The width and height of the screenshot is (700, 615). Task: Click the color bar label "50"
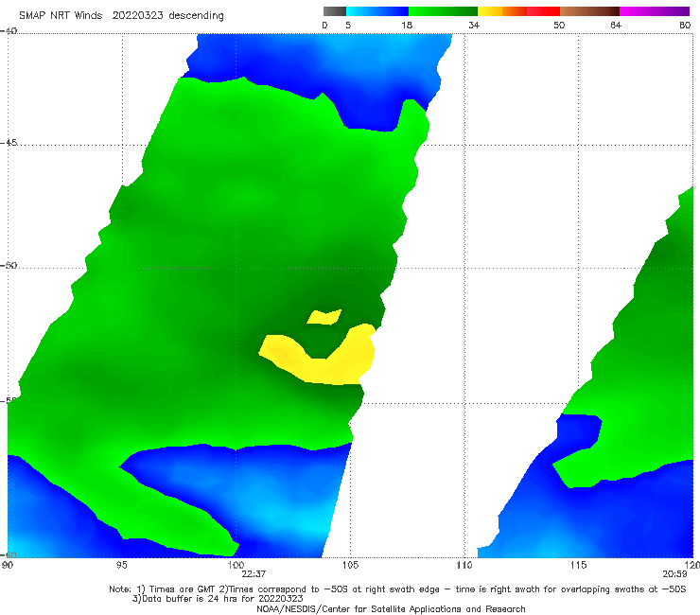click(559, 26)
